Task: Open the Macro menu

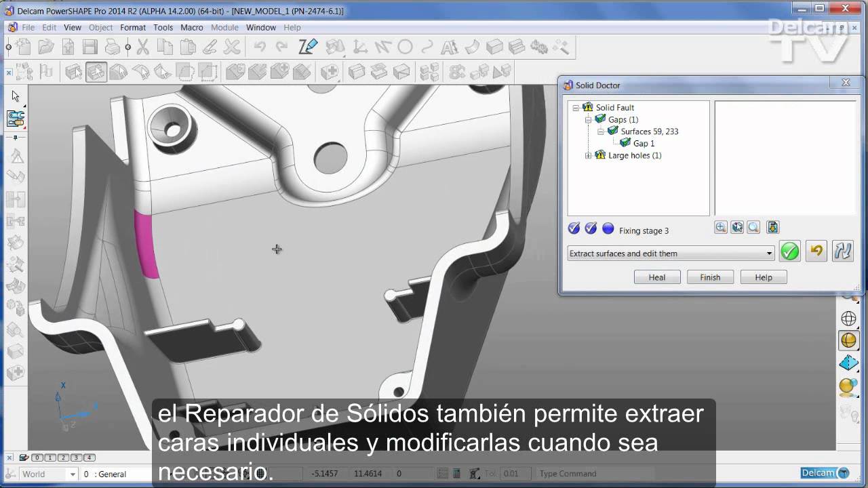Action: tap(192, 28)
